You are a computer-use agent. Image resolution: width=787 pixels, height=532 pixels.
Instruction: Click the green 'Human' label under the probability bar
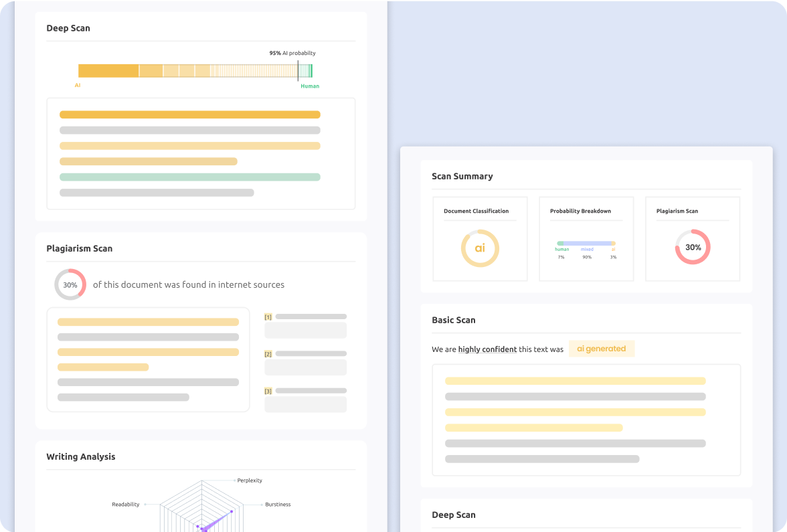[310, 86]
